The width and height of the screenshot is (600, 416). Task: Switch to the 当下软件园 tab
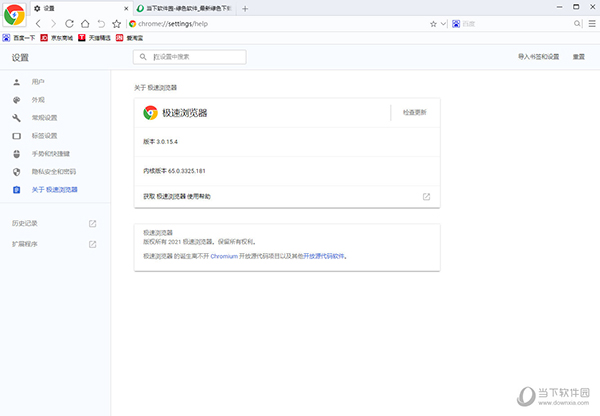coord(184,8)
